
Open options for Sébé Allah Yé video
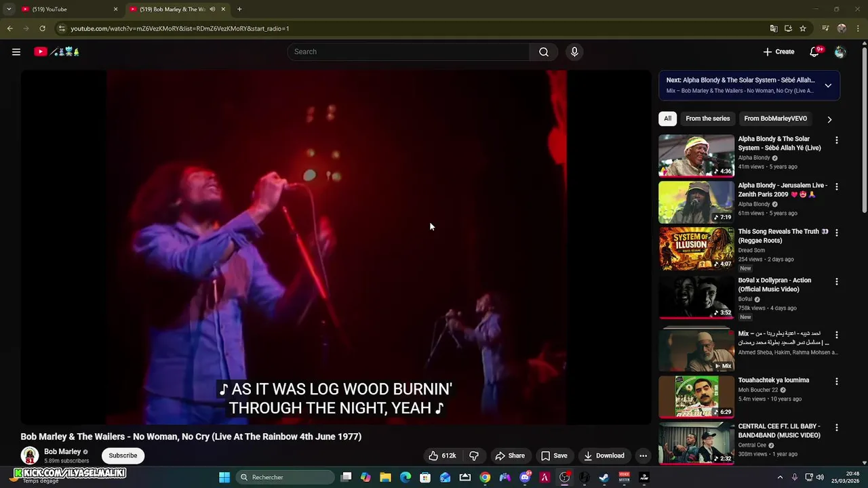click(x=836, y=140)
